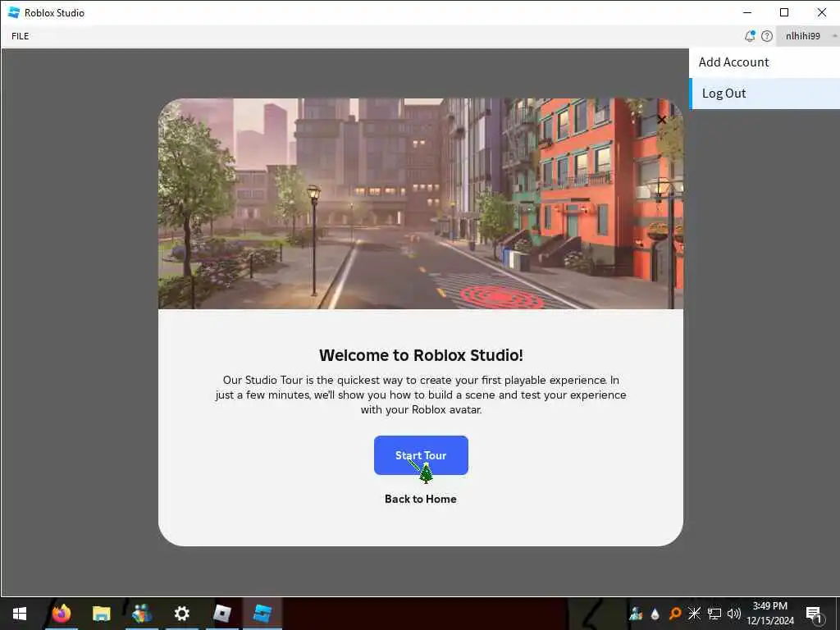Open the network status tray icon
This screenshot has width=840, height=630.
coord(714,614)
